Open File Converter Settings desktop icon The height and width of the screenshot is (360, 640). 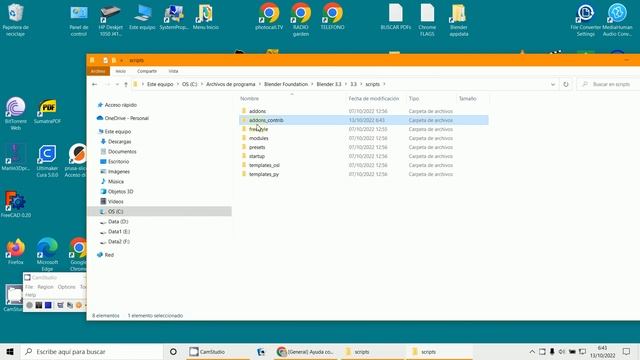[x=586, y=20]
